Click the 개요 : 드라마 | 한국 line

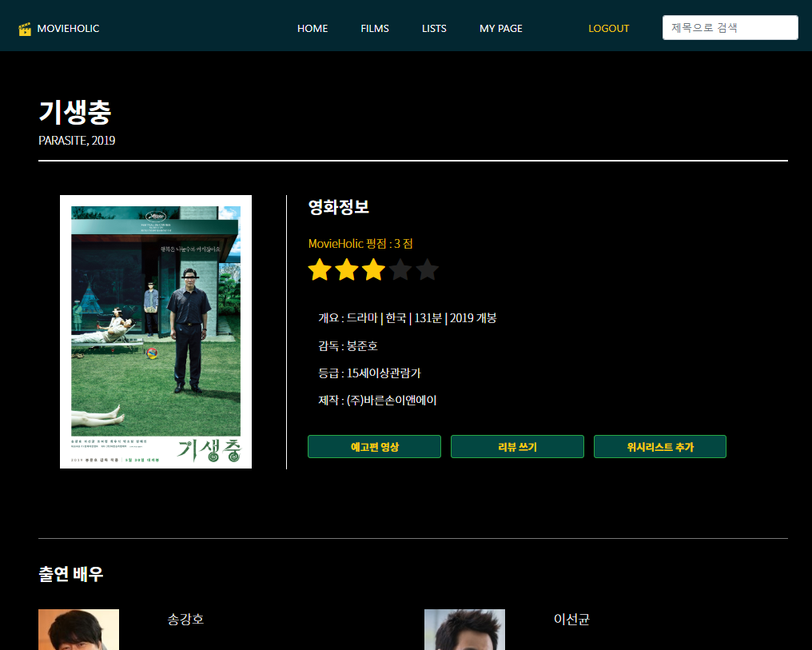click(x=407, y=318)
